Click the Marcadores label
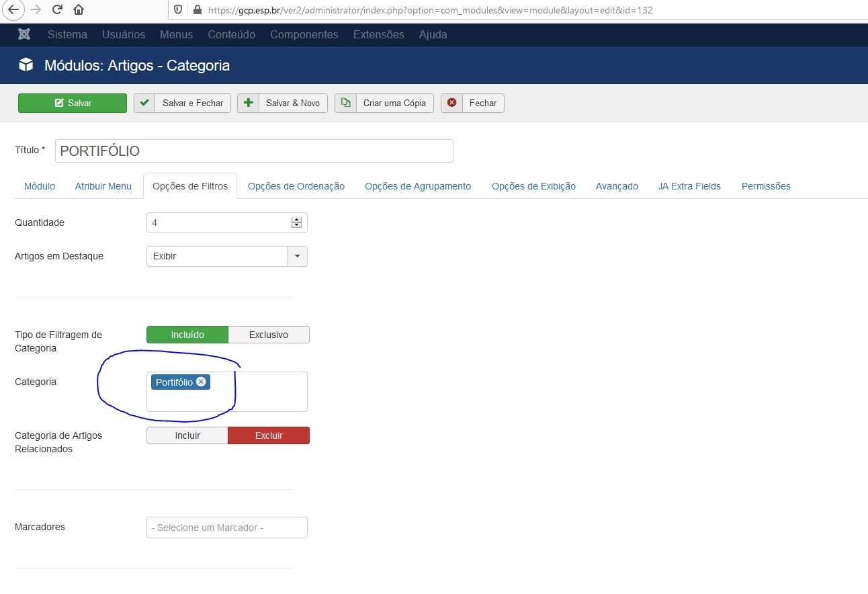This screenshot has height=594, width=868. [x=40, y=527]
